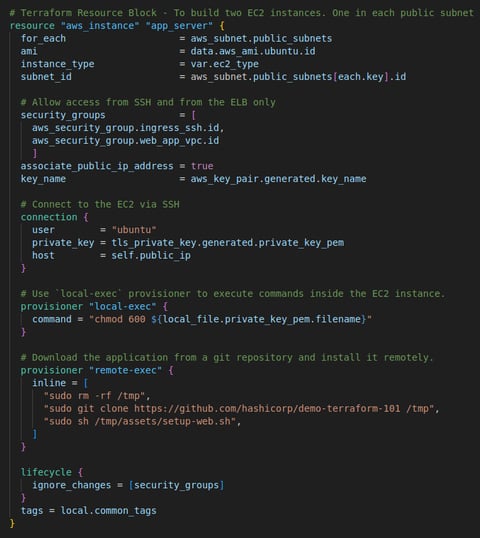
Task: Click the aws_security_group.web_app_vpc.id entry
Action: coord(125,140)
